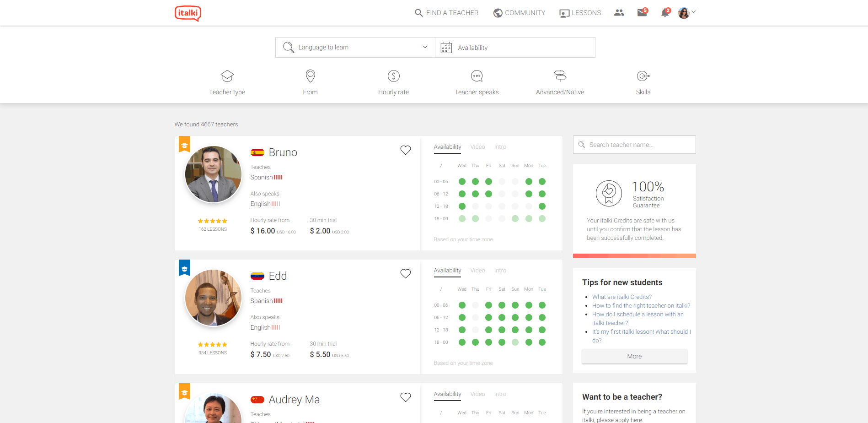This screenshot has width=868, height=423.
Task: Click the teacher name search magnifier icon
Action: pos(581,145)
